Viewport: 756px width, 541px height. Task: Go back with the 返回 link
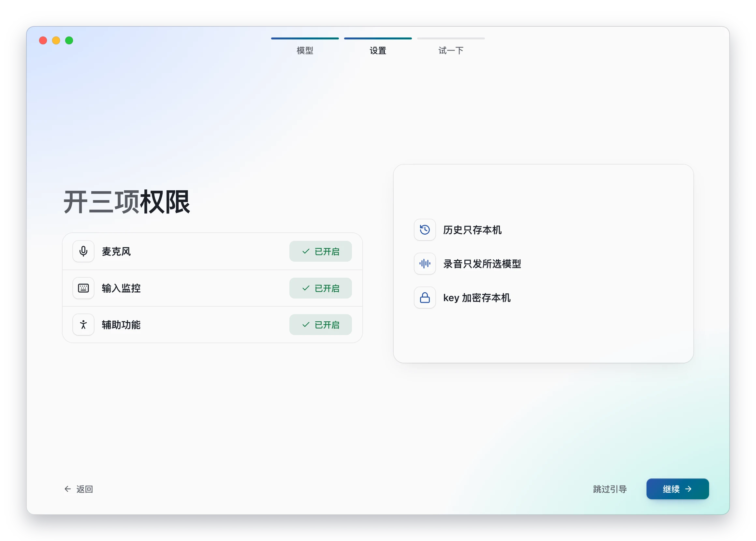coord(79,489)
